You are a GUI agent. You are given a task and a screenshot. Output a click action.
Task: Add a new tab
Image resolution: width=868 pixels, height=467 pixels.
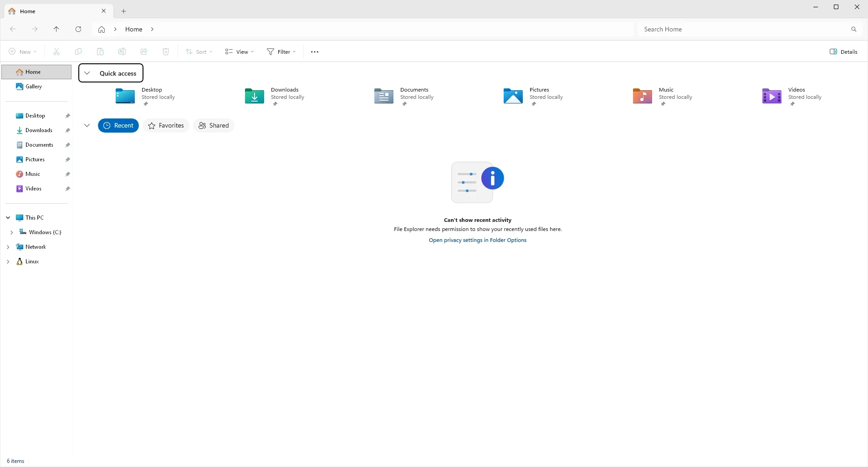click(x=124, y=11)
